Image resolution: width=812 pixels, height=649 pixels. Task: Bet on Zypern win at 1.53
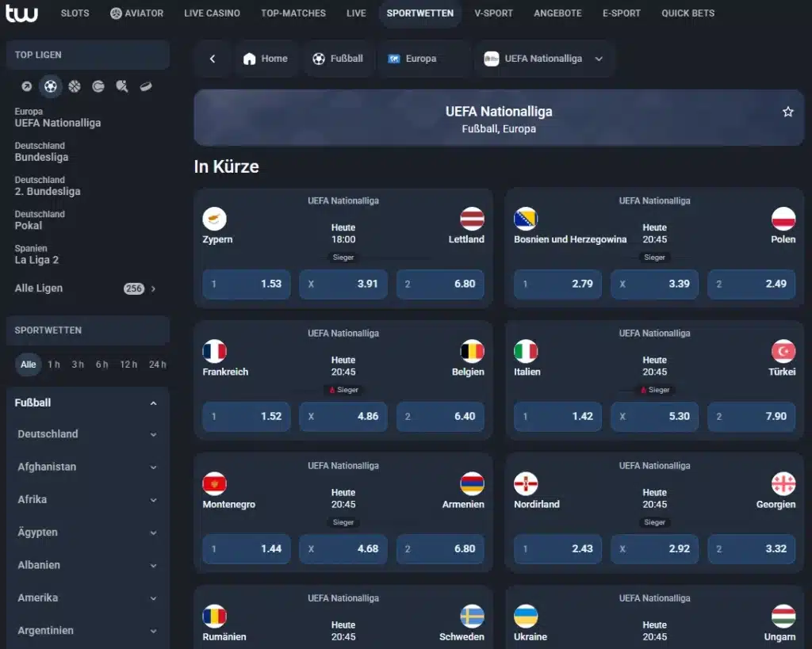(x=247, y=284)
